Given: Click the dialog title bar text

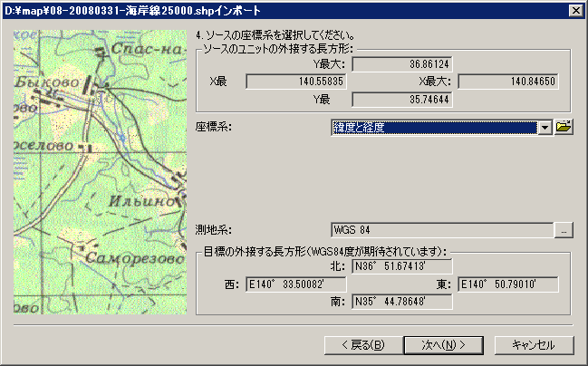Looking at the screenshot, I should [x=133, y=11].
